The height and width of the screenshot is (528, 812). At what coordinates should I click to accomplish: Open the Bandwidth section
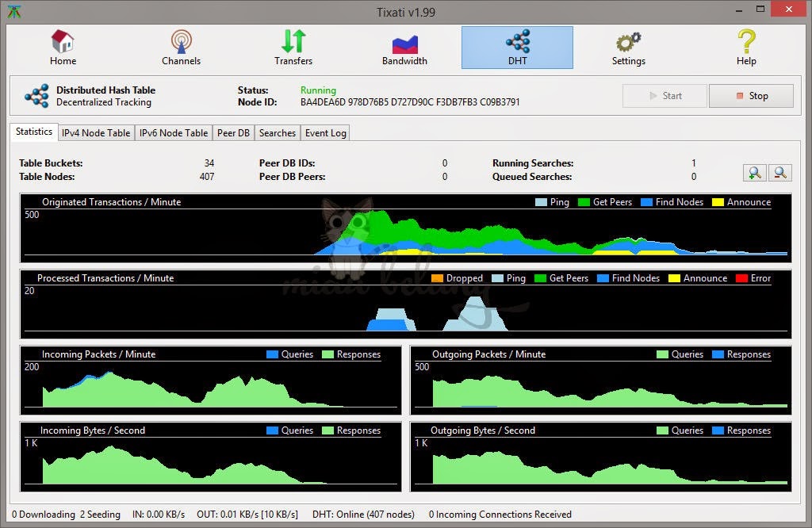[404, 48]
